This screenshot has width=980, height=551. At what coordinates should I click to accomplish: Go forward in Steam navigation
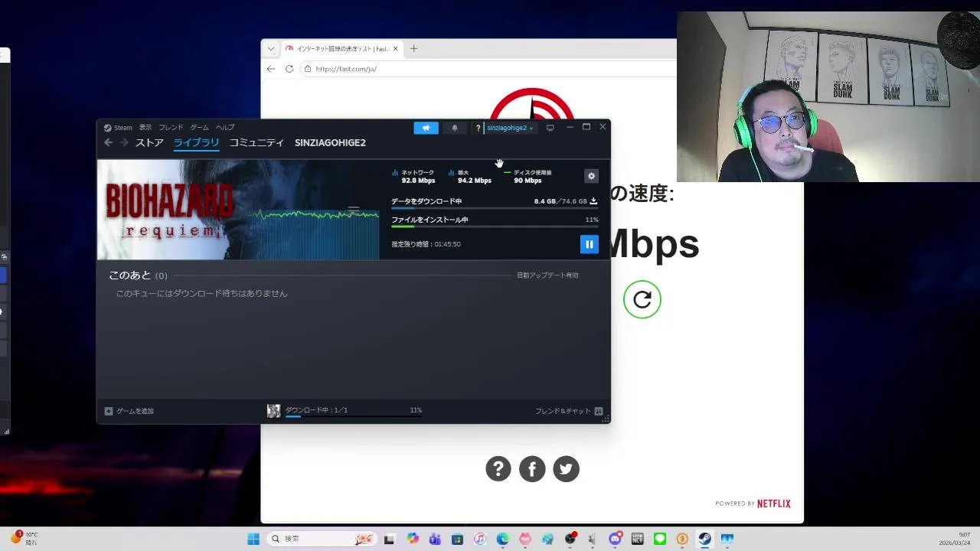(x=122, y=142)
